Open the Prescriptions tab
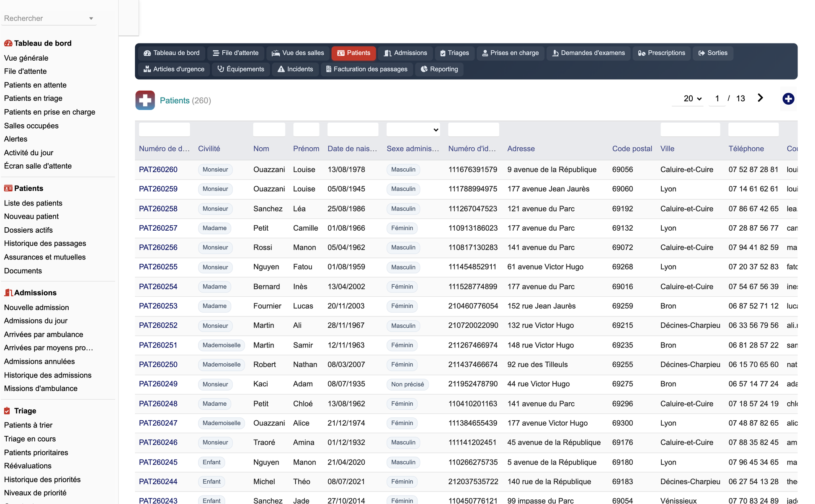The width and height of the screenshot is (815, 504). click(662, 53)
